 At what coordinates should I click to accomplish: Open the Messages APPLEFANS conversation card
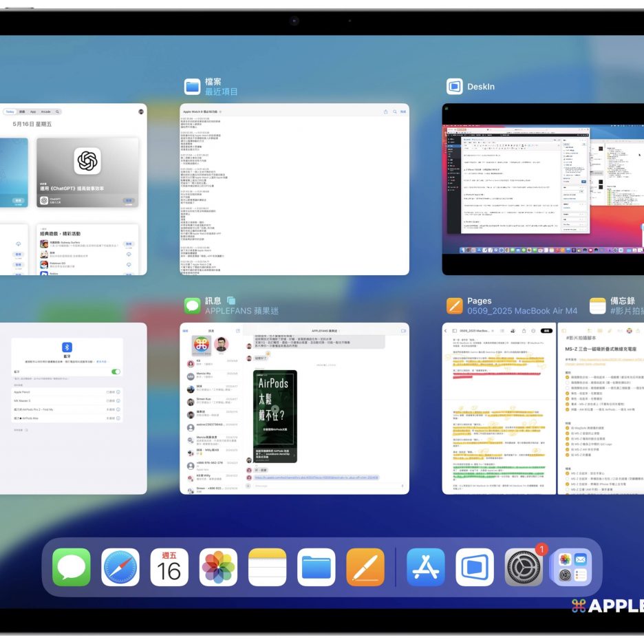pyautogui.click(x=294, y=408)
